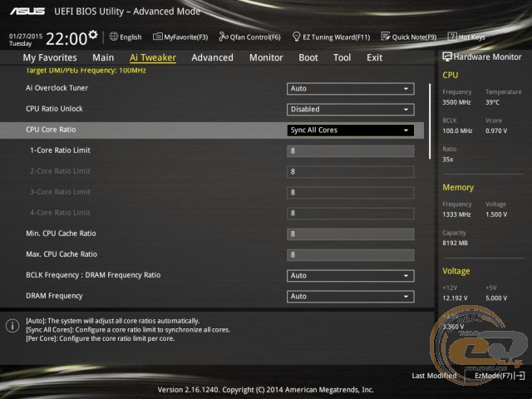This screenshot has width=532, height=399.
Task: Click the 4-Core Ratio Limit field
Action: (350, 213)
